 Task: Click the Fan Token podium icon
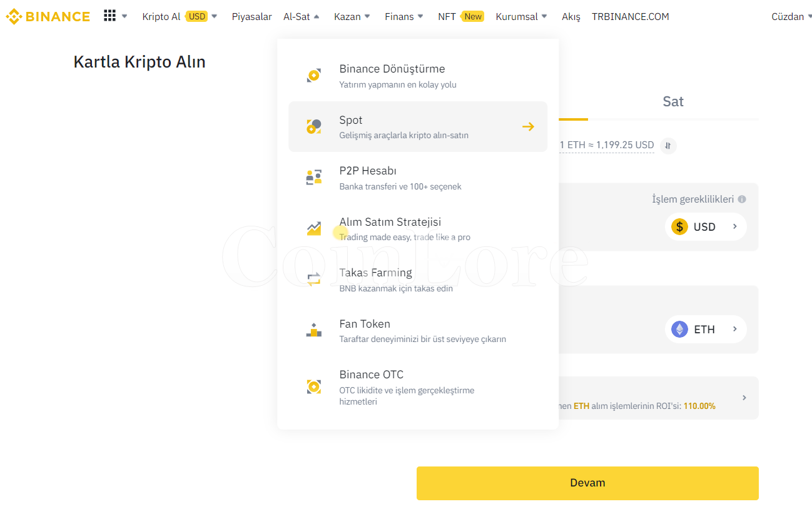[314, 330]
